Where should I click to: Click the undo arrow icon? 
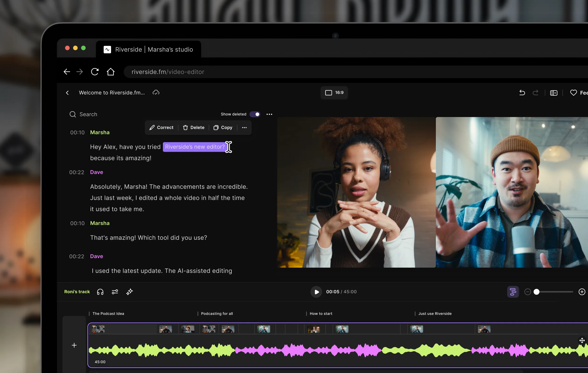pos(522,93)
